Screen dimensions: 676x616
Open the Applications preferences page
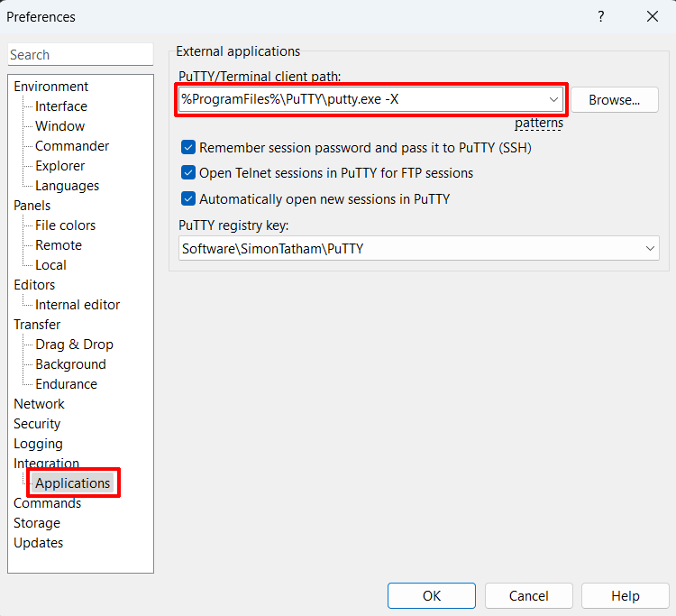click(73, 483)
